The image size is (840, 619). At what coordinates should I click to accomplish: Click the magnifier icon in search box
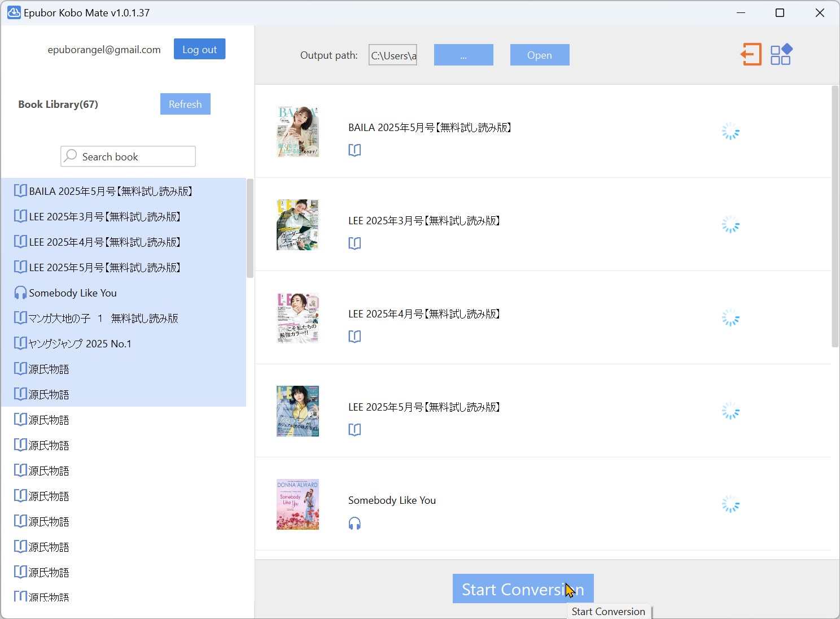(x=71, y=156)
